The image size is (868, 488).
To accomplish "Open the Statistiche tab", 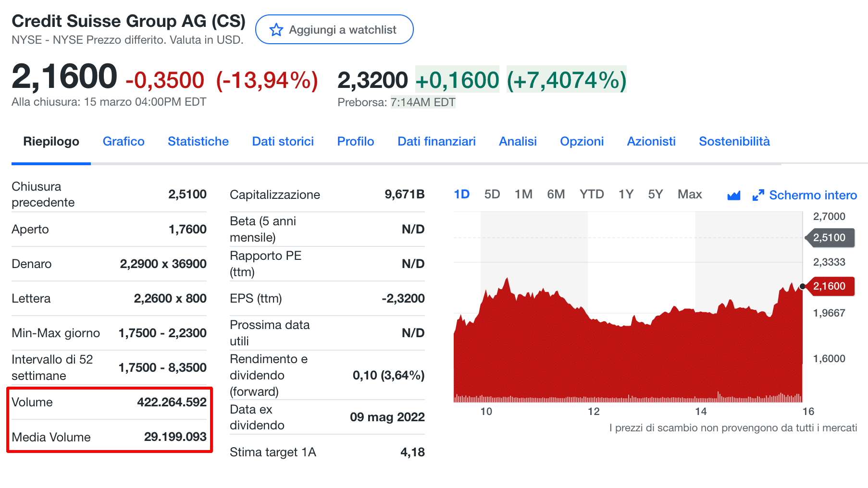I will click(198, 141).
